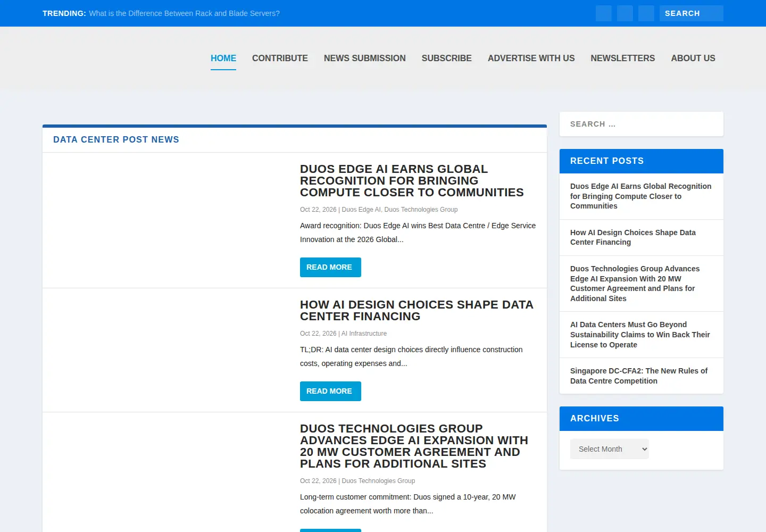Open the recent post 'Singapore DC-CFA2: The New Rules'
766x532 pixels.
pos(639,376)
